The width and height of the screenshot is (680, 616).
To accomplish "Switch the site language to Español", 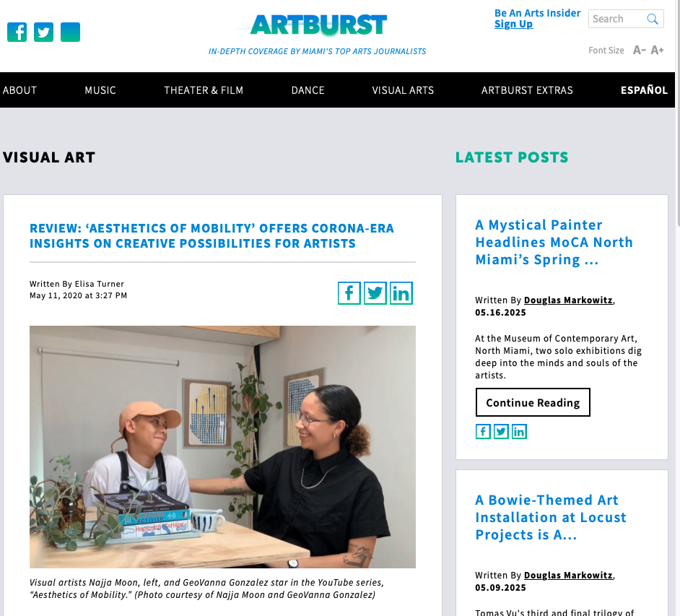I will (x=644, y=90).
